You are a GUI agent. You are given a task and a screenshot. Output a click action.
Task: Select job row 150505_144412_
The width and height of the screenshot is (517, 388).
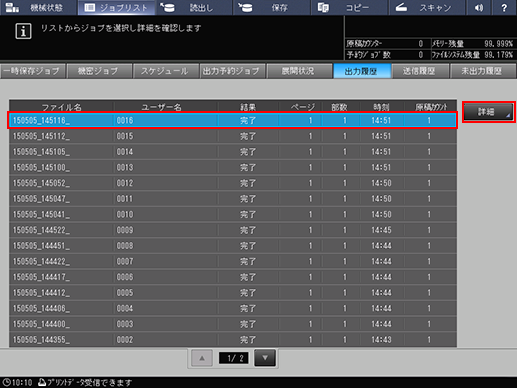[233, 293]
